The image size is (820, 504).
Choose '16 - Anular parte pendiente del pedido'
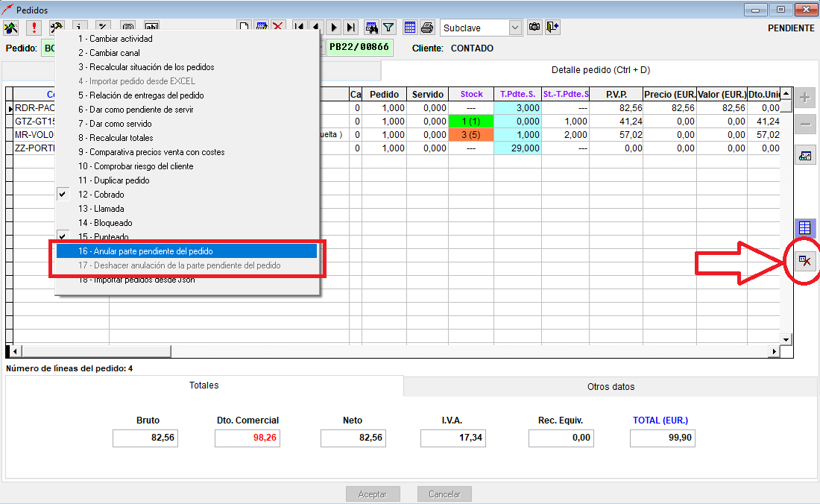(x=186, y=251)
